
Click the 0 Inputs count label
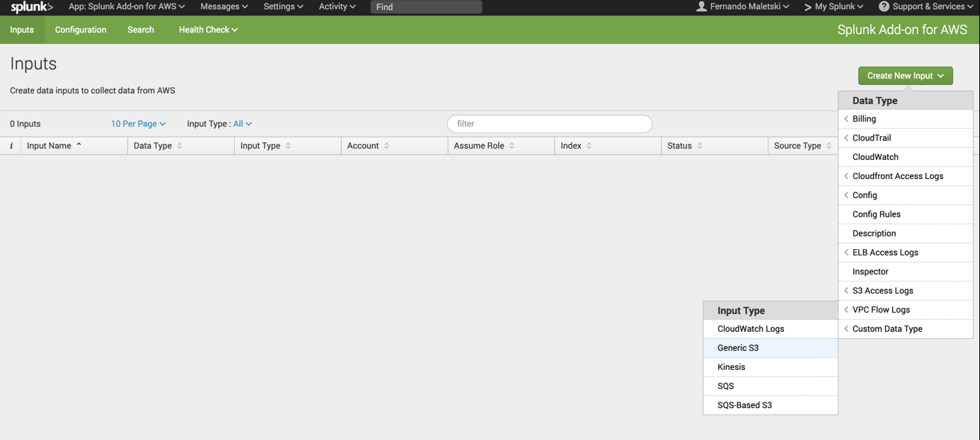[x=25, y=124]
